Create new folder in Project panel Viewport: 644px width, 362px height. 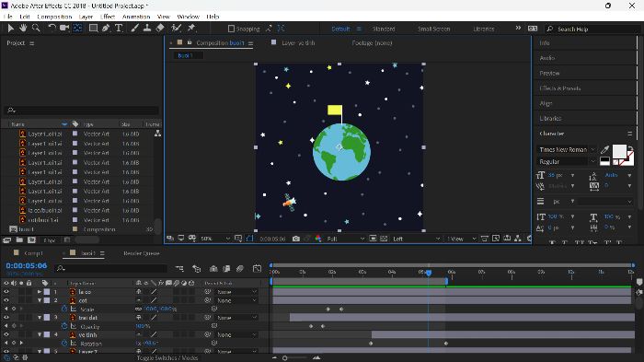pyautogui.click(x=19, y=239)
